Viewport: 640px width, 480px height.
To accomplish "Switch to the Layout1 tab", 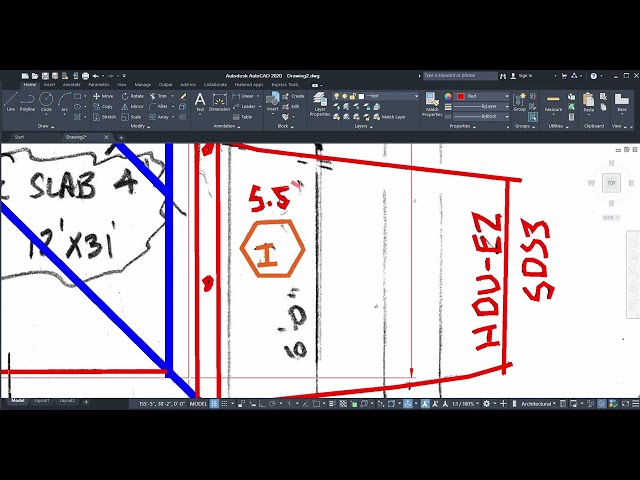I will (42, 401).
